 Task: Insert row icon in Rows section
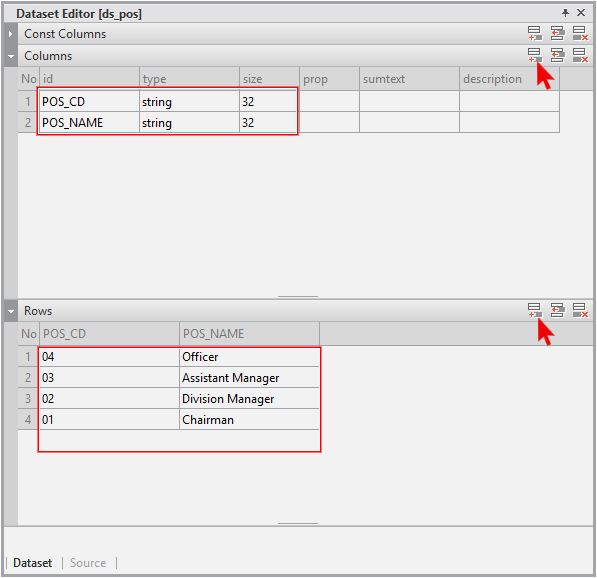pos(557,310)
